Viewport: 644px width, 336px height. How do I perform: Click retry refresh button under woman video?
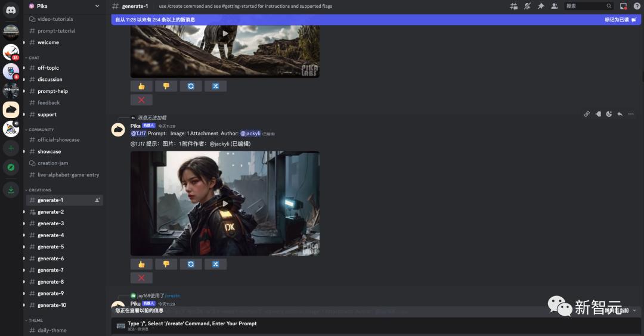[x=191, y=264]
